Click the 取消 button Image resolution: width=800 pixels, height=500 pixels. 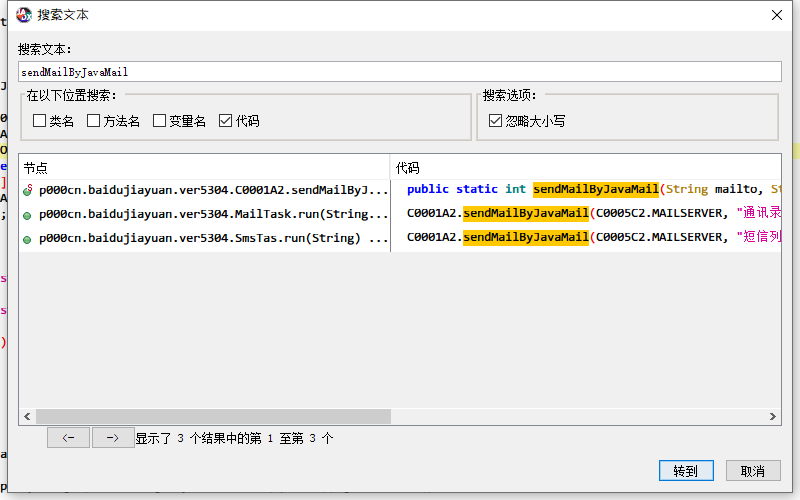753,470
